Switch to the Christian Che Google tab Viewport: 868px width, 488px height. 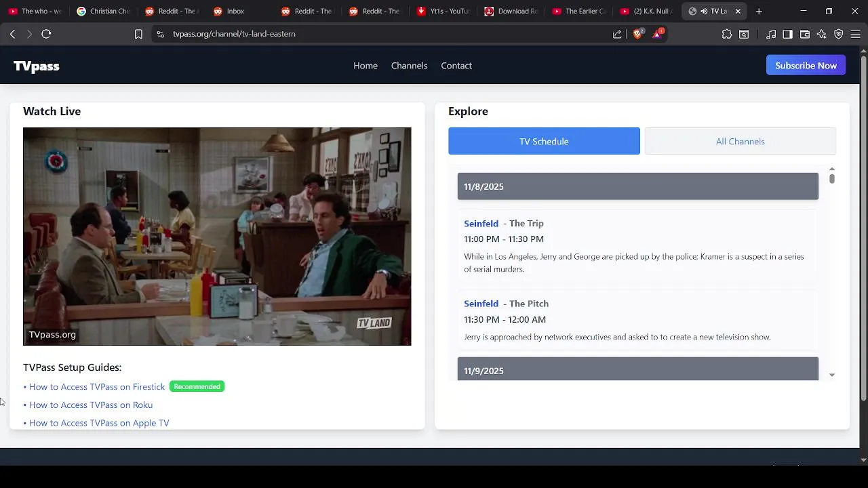(x=103, y=11)
